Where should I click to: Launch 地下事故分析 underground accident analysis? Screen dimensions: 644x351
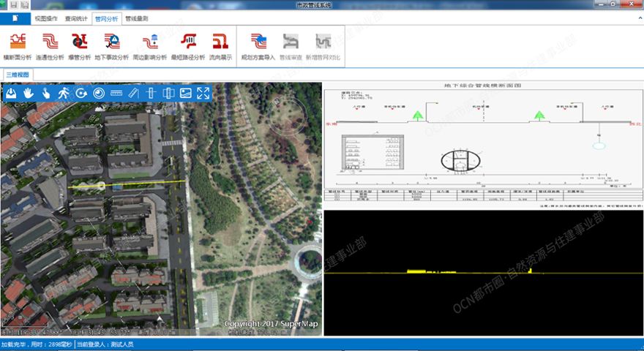point(112,46)
